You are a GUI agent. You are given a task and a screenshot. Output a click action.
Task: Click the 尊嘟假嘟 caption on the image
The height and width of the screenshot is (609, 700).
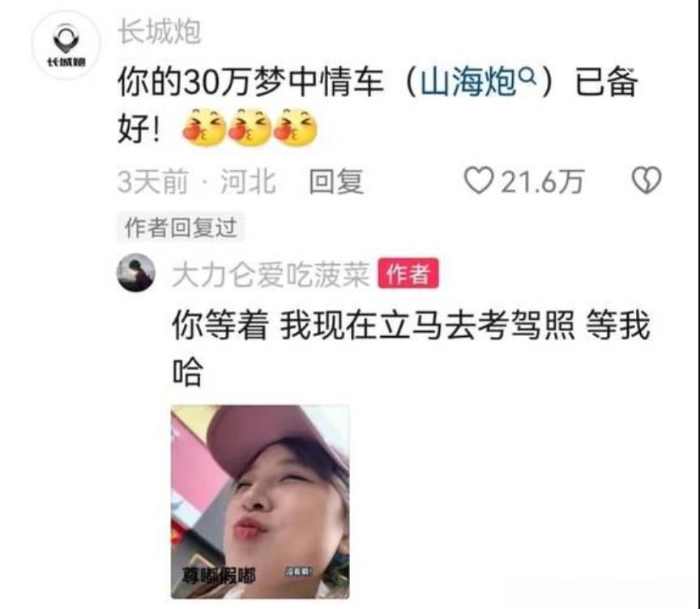(218, 576)
